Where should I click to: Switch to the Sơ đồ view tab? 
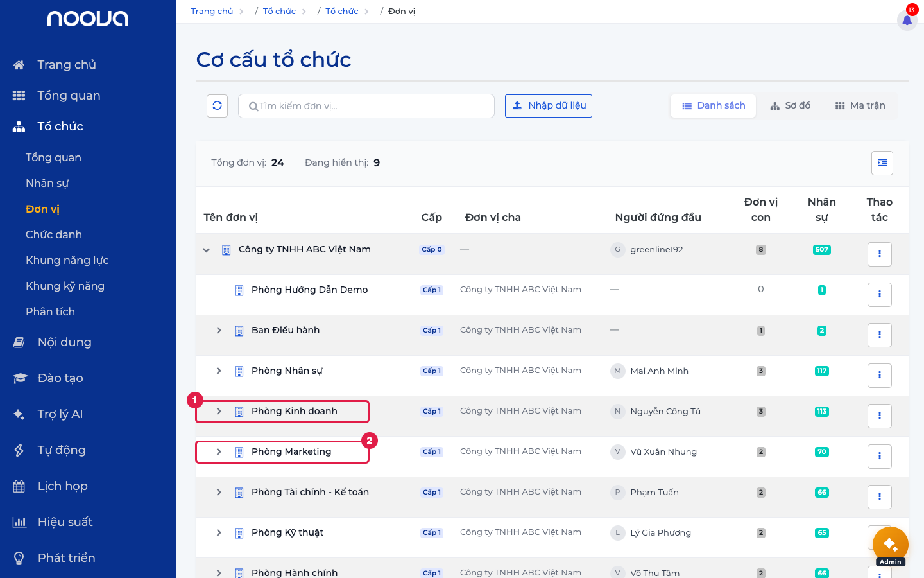(791, 106)
